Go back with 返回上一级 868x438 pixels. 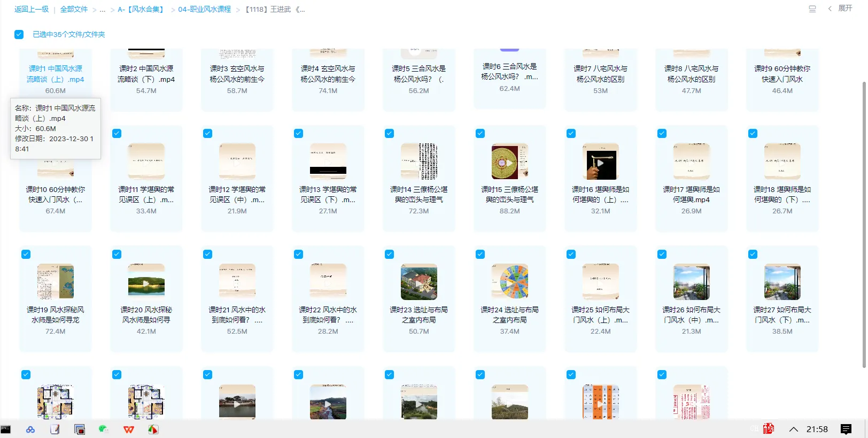[32, 9]
